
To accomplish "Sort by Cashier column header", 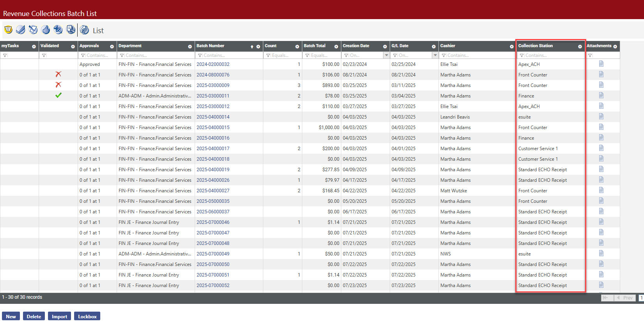I will (448, 46).
